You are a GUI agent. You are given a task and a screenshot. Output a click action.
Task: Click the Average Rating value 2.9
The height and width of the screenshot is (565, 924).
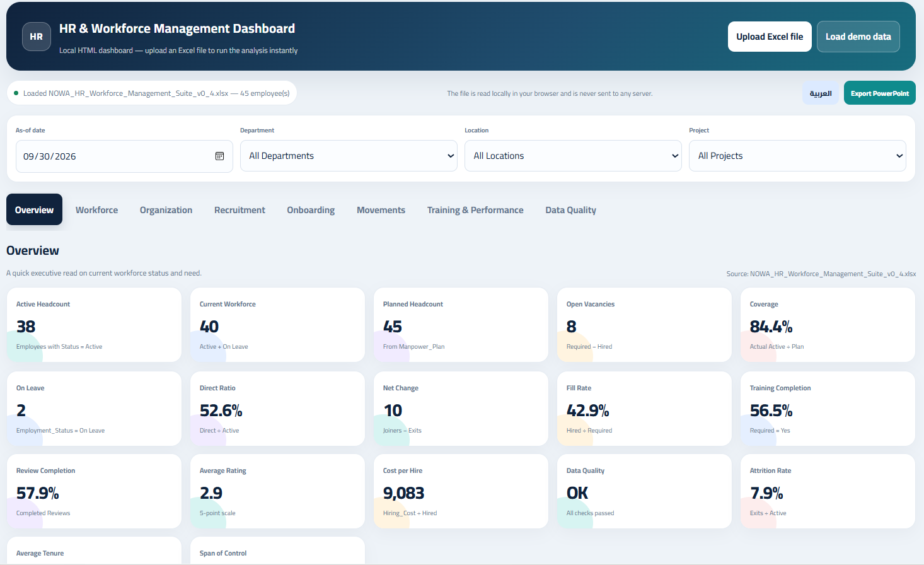click(x=211, y=493)
